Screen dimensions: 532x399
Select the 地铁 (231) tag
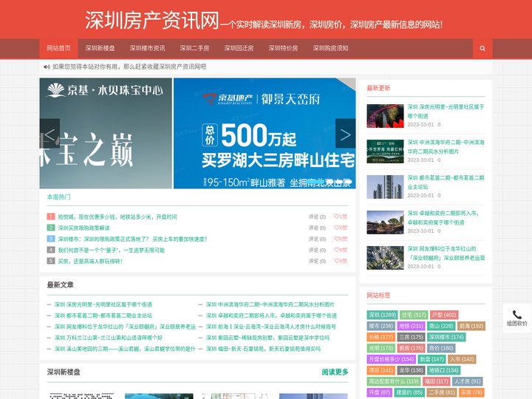[x=411, y=326]
